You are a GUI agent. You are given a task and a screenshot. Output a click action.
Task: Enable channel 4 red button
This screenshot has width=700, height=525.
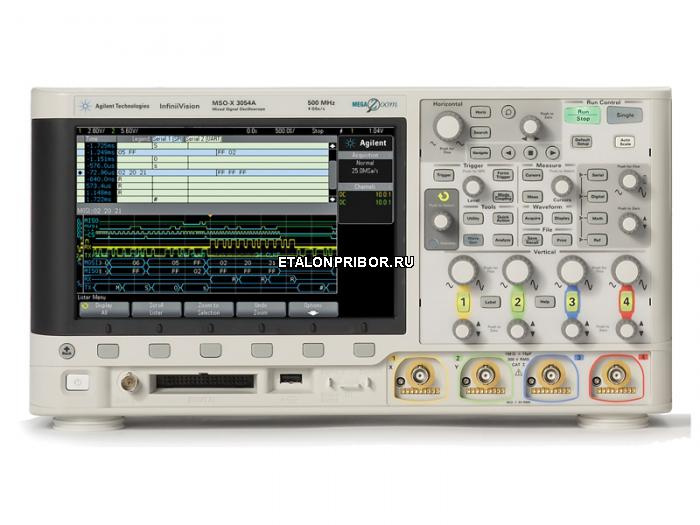pos(627,301)
